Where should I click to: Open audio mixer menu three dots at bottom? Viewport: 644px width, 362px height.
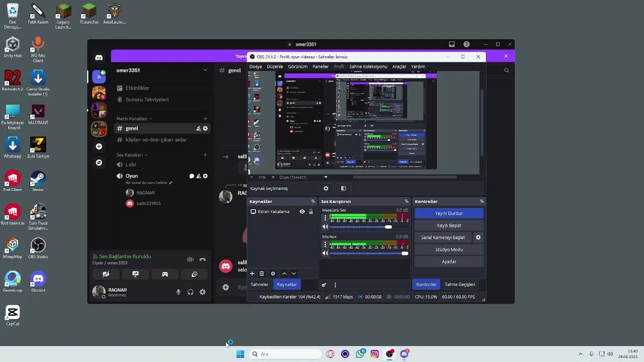coord(335,285)
